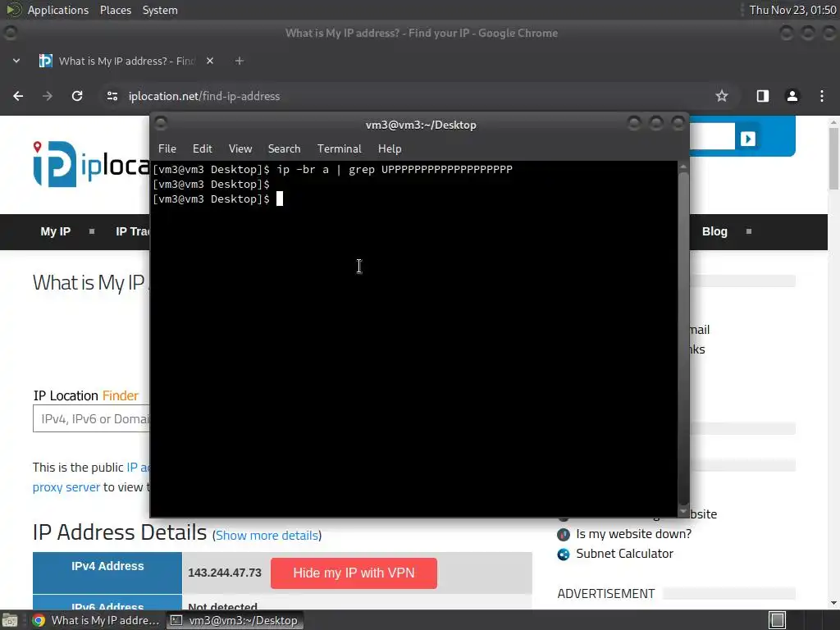Bookmark this page with the star
Image resolution: width=840 pixels, height=630 pixels.
point(722,96)
